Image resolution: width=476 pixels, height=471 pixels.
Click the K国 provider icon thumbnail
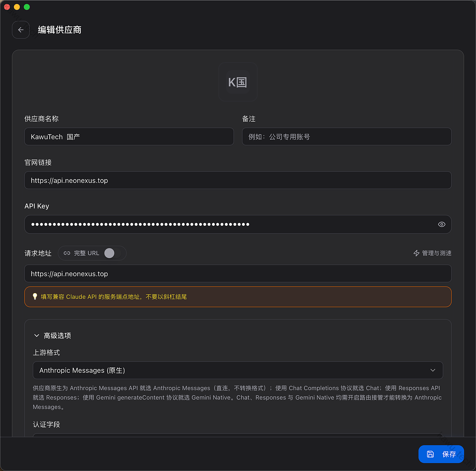(x=238, y=82)
